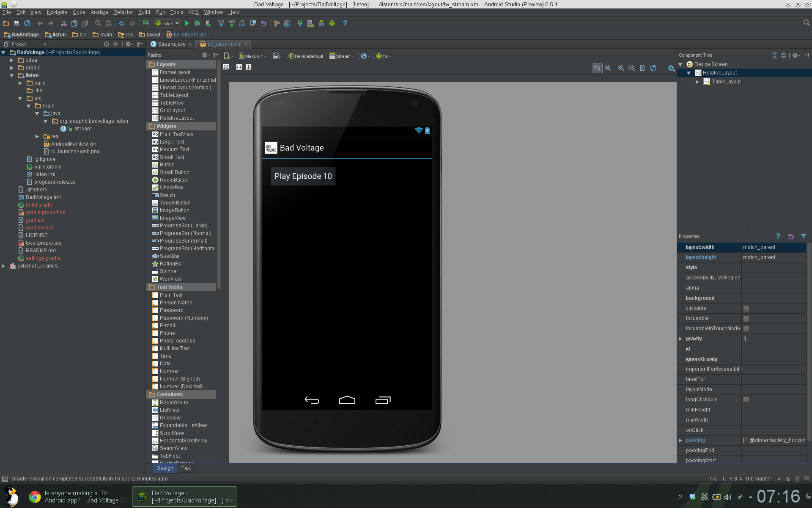Viewport: 812px width, 508px height.
Task: Open the API level 19 dropdown
Action: [x=384, y=56]
